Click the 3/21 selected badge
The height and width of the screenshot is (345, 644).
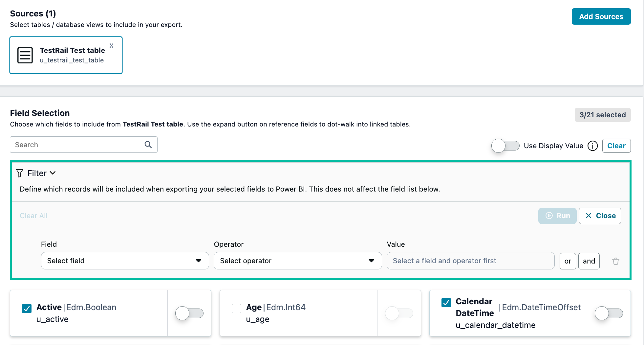[x=603, y=115]
